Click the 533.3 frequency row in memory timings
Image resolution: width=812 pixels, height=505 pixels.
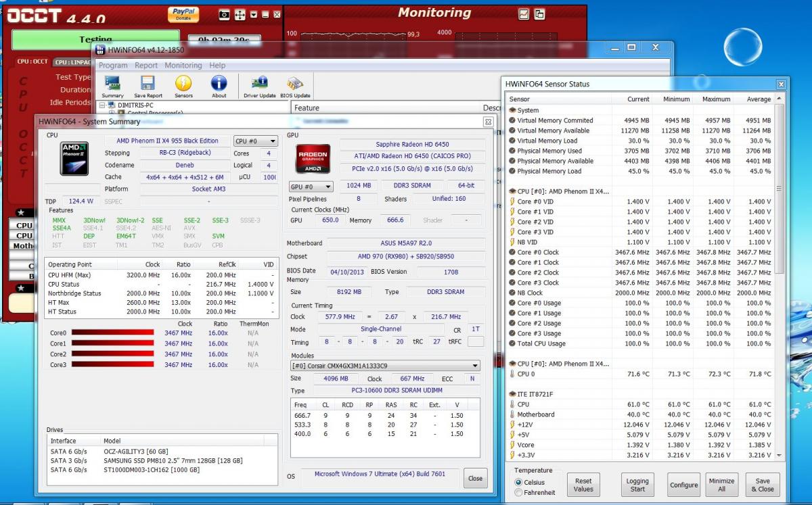point(384,425)
